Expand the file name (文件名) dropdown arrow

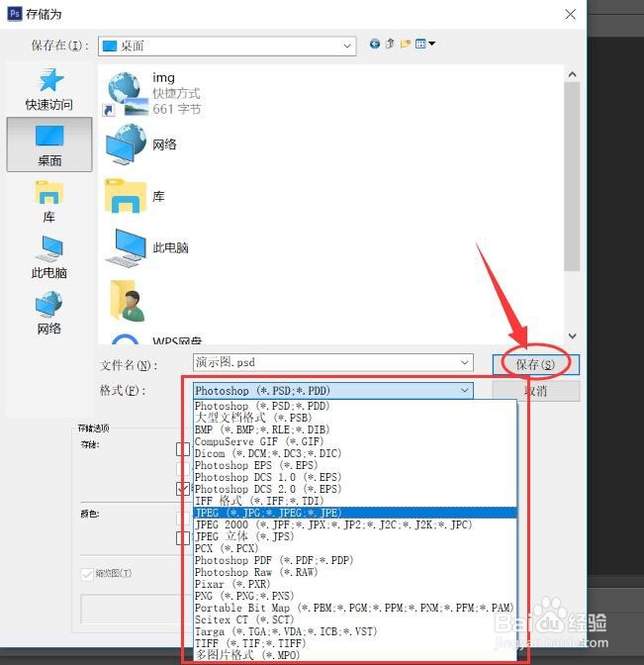coord(465,362)
